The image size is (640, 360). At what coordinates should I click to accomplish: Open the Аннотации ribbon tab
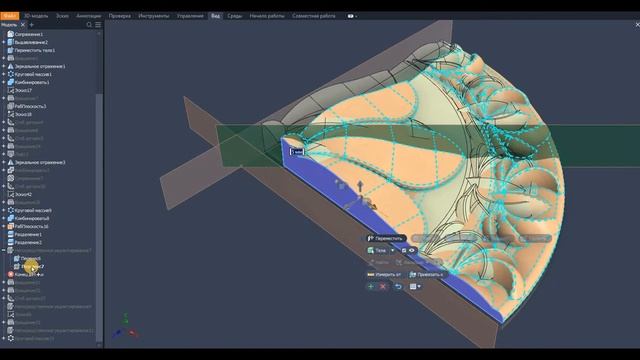pos(89,16)
